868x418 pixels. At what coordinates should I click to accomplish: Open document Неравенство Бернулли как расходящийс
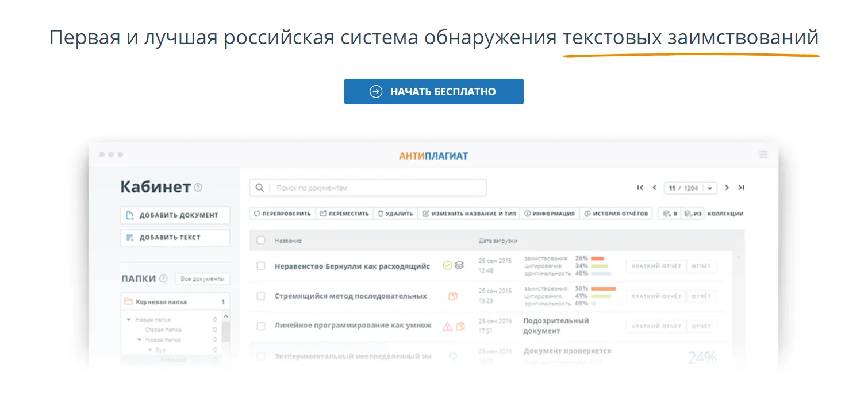(x=352, y=266)
